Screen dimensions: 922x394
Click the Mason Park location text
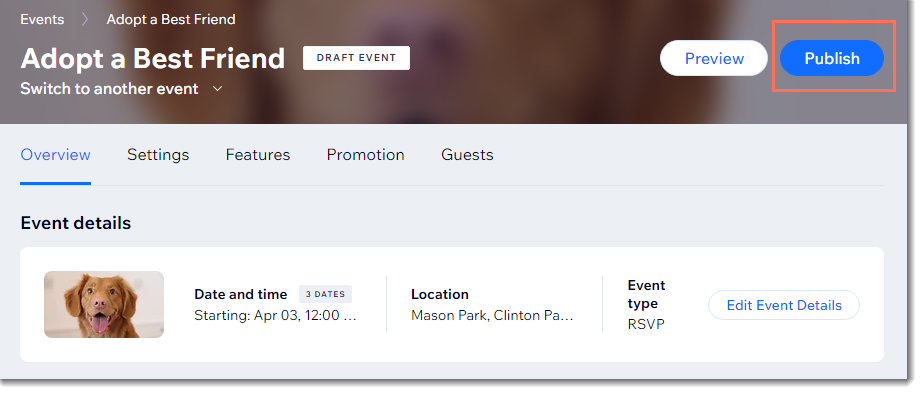tap(492, 316)
